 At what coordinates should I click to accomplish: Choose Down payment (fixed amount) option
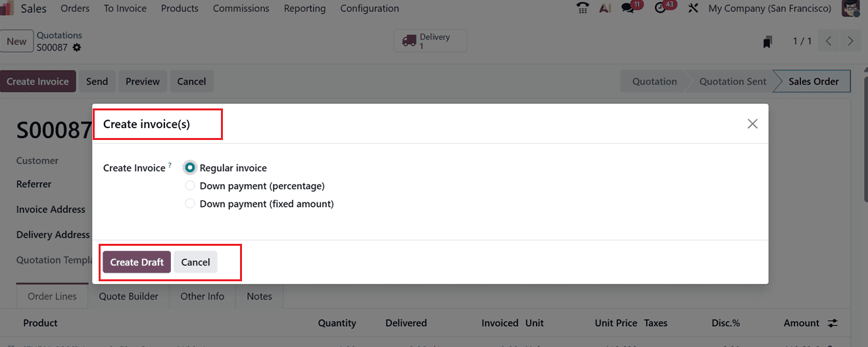coord(190,204)
